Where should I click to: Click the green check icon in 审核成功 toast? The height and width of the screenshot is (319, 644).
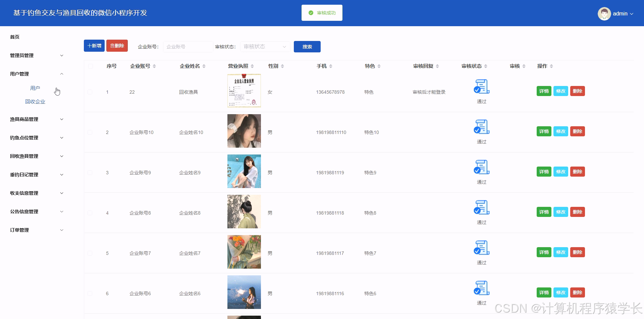310,12
